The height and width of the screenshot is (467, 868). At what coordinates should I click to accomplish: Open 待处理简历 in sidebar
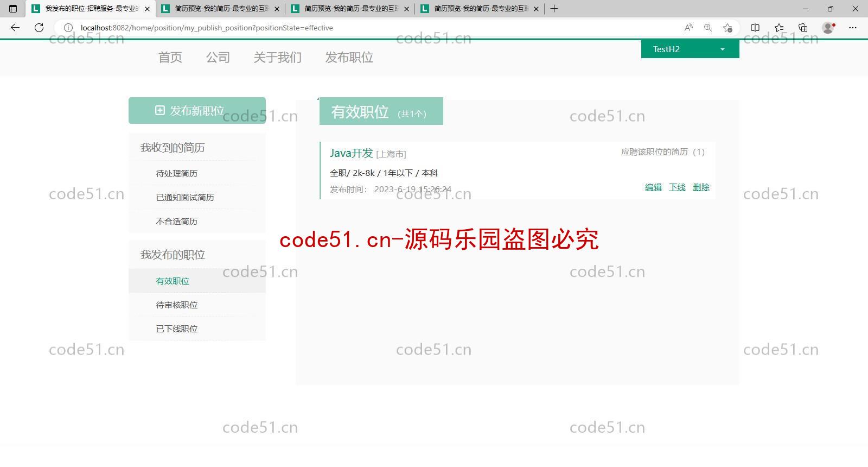tap(177, 173)
